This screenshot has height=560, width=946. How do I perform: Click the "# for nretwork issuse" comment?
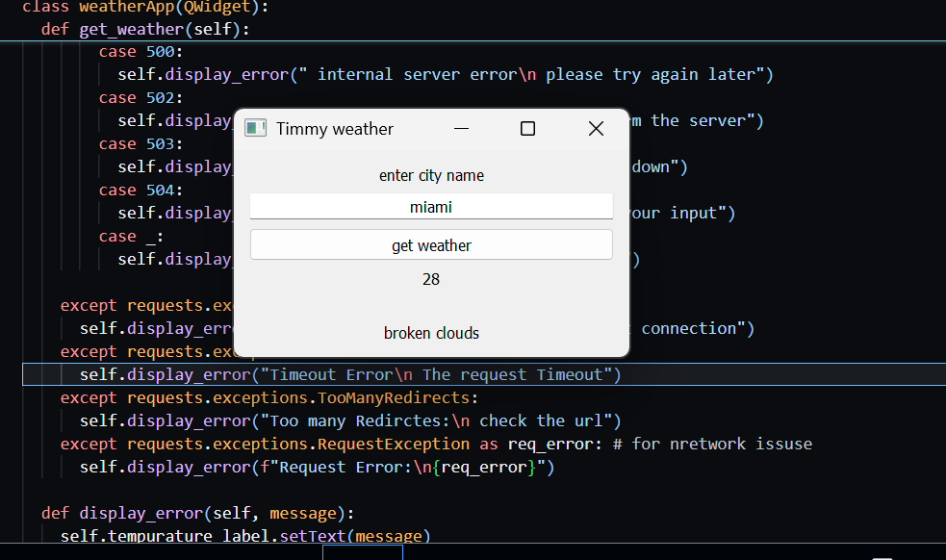[x=712, y=445]
